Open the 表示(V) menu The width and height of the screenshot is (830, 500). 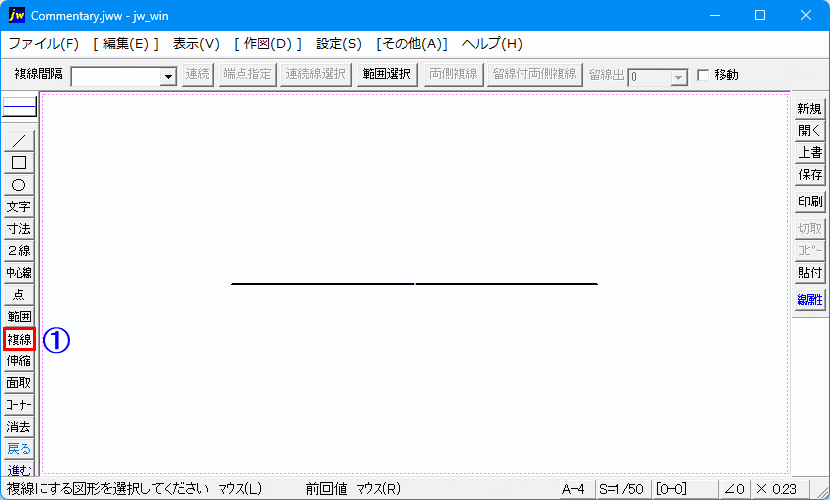196,43
